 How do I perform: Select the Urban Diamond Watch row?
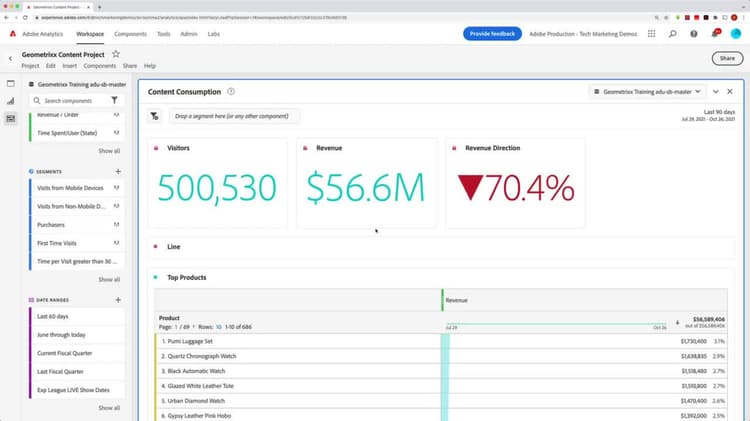[441, 400]
